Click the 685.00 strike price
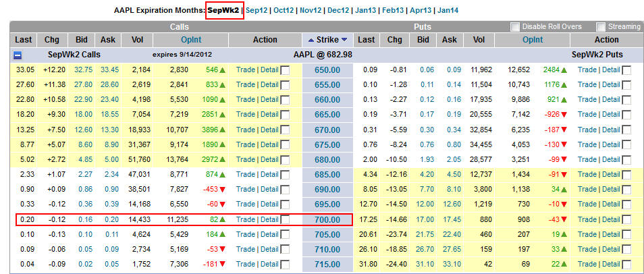Image resolution: width=644 pixels, height=274 pixels. 327,175
